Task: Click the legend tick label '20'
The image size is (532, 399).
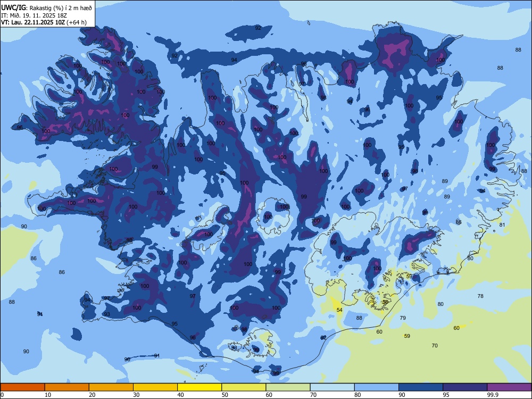Action: click(x=92, y=395)
